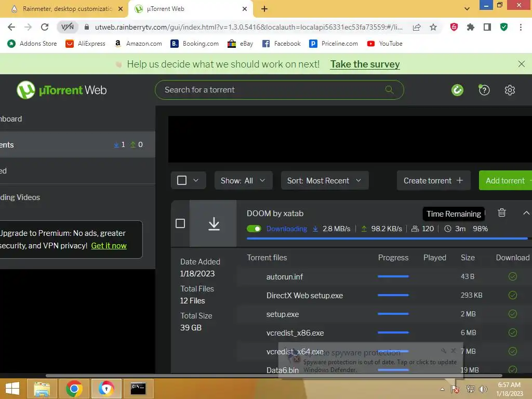Open File Explorer from the taskbar
532x399 pixels.
tap(42, 389)
